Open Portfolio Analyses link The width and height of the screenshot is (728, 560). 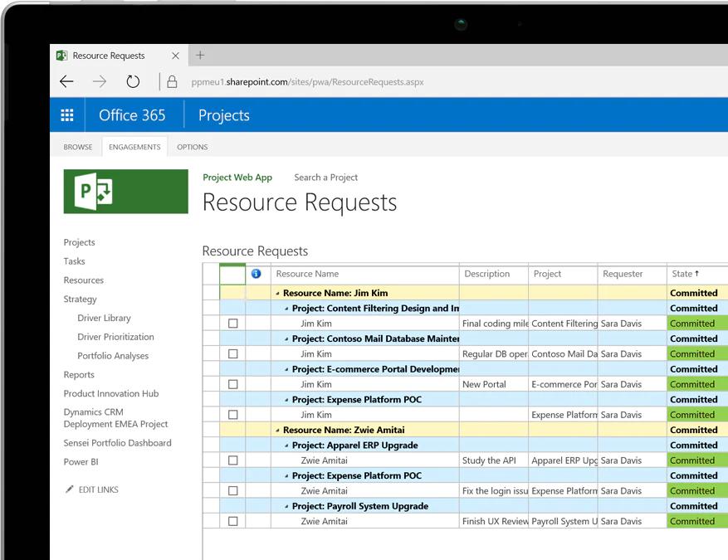[113, 356]
